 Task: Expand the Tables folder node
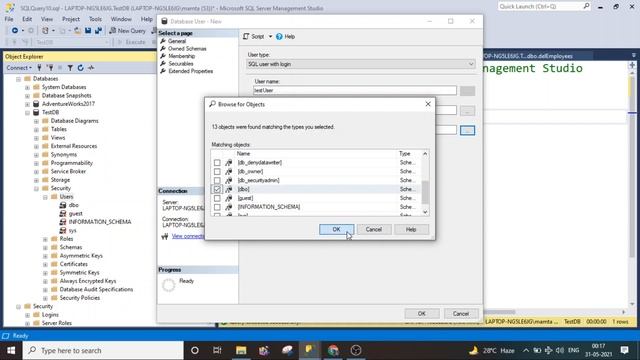click(x=36, y=129)
